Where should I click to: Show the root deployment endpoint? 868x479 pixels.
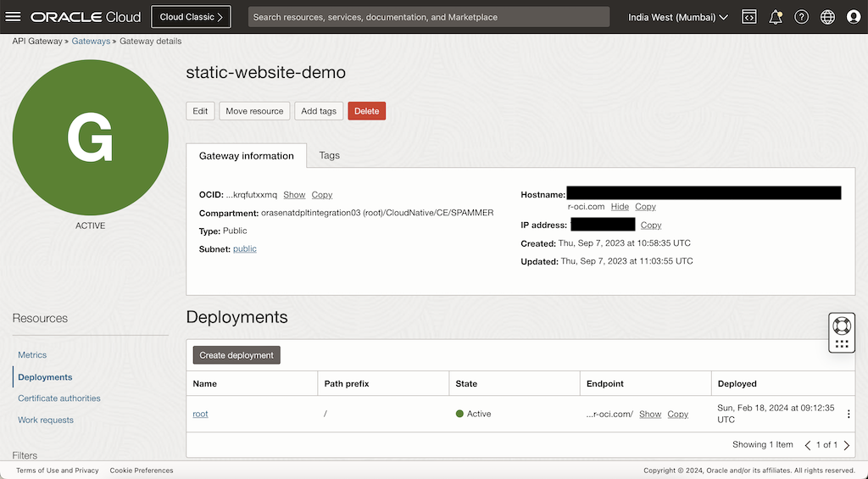tap(650, 414)
